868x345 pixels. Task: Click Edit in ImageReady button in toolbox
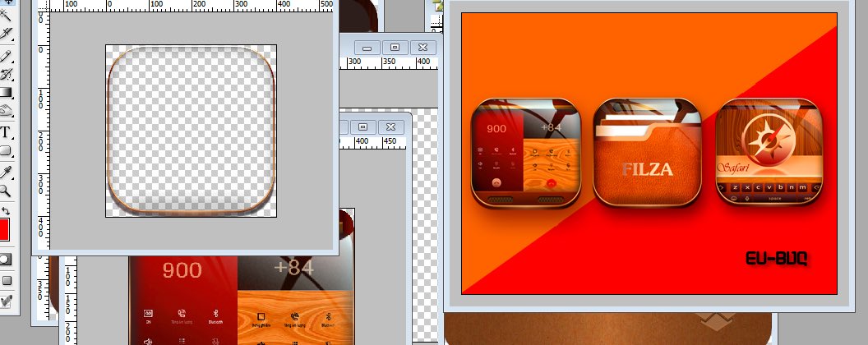[6, 301]
